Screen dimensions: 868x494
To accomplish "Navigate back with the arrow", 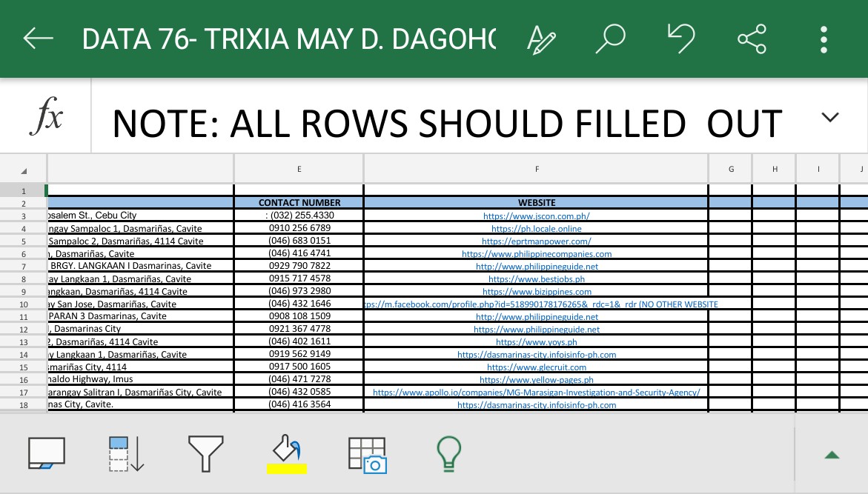I will [x=39, y=39].
